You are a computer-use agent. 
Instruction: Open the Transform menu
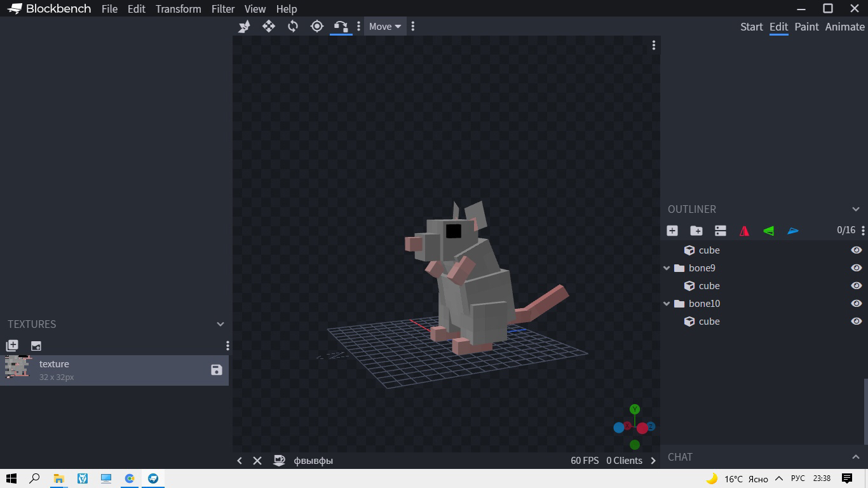[x=178, y=9]
